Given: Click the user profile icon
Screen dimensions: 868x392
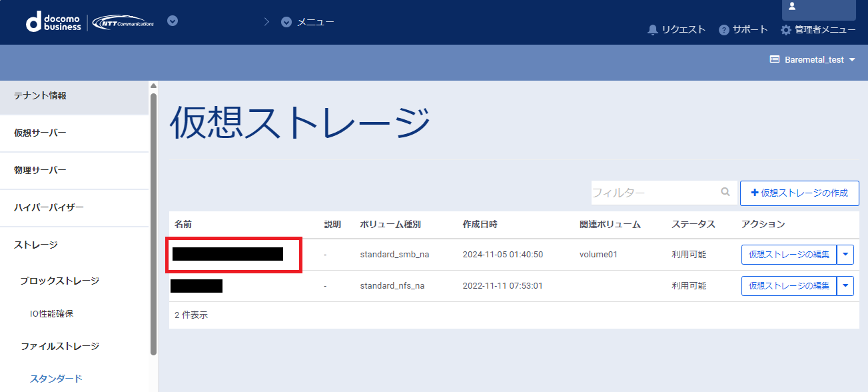Looking at the screenshot, I should 792,6.
